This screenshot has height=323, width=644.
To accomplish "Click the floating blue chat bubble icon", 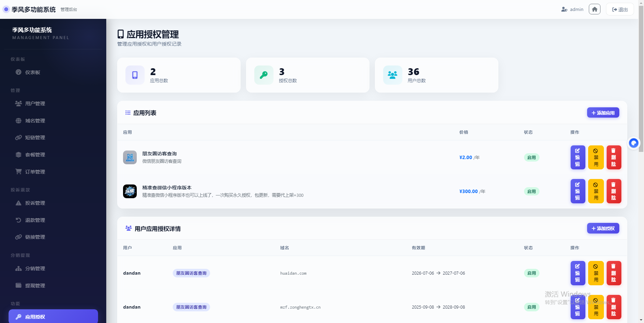I will [634, 143].
